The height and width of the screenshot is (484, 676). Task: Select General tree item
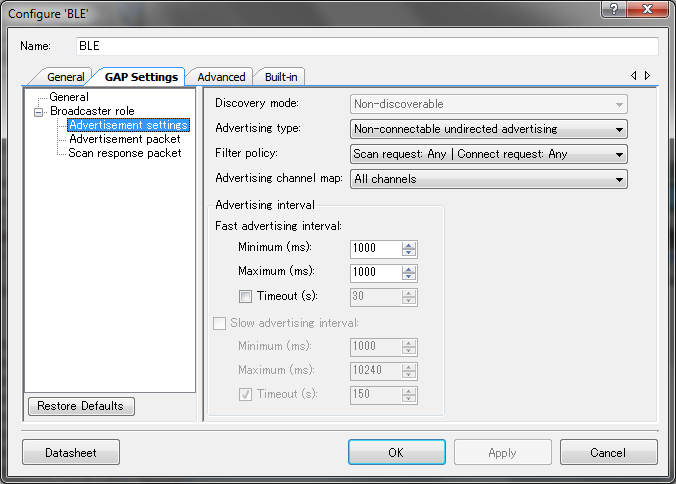click(69, 97)
